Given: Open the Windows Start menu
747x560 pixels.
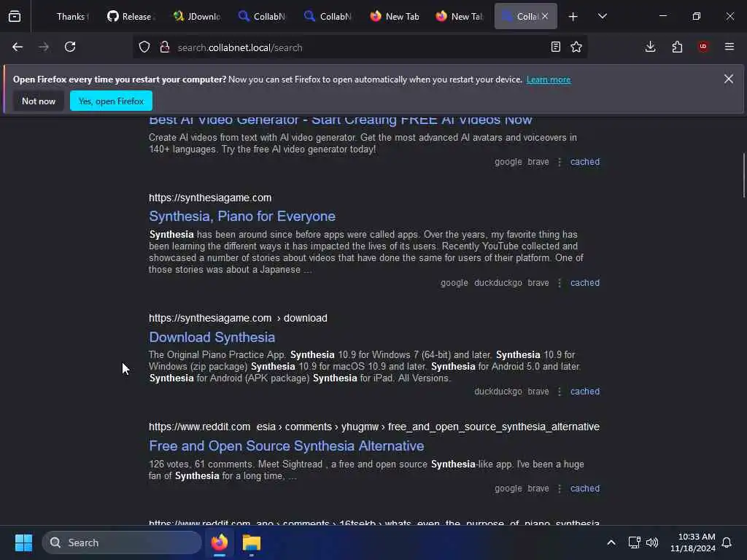Looking at the screenshot, I should click(23, 542).
